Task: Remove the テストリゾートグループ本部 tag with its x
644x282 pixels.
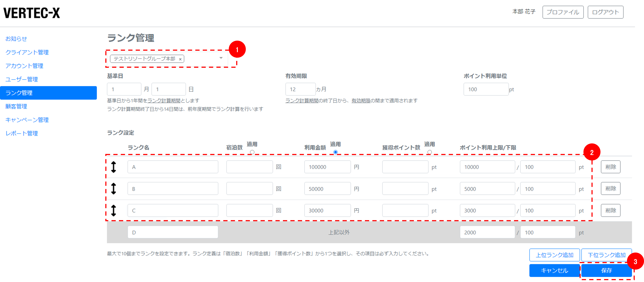Action: point(180,59)
